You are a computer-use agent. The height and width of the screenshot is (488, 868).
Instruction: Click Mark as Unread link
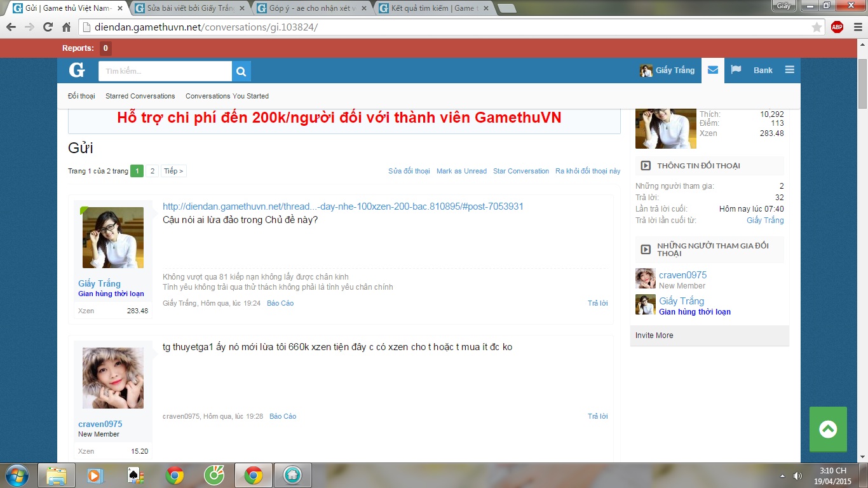461,171
